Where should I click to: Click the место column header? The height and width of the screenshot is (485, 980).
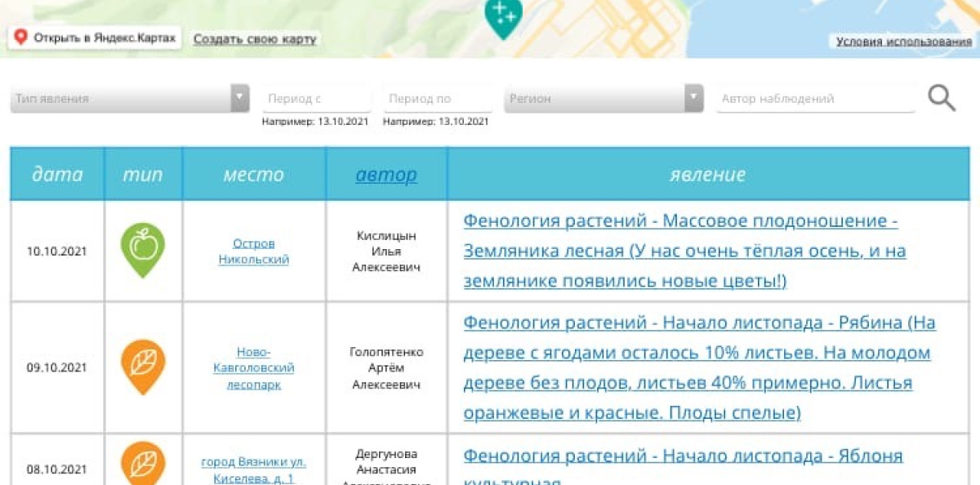[254, 174]
